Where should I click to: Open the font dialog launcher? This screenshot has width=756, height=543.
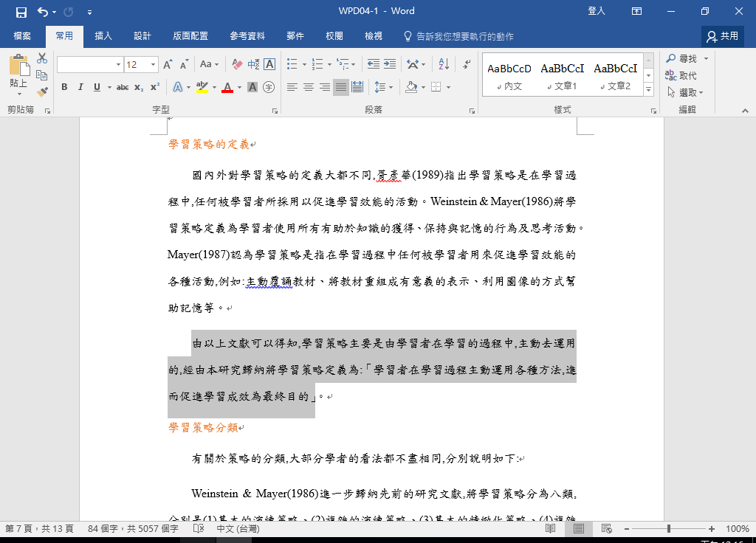coord(275,111)
